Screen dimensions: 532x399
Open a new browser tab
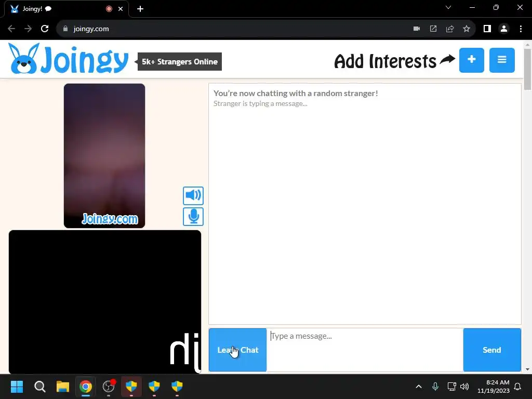(x=140, y=9)
